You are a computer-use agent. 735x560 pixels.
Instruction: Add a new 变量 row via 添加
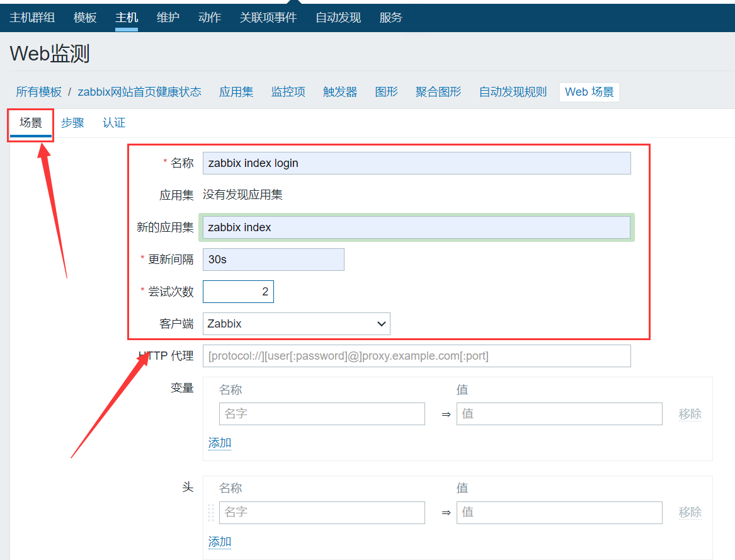(x=220, y=443)
